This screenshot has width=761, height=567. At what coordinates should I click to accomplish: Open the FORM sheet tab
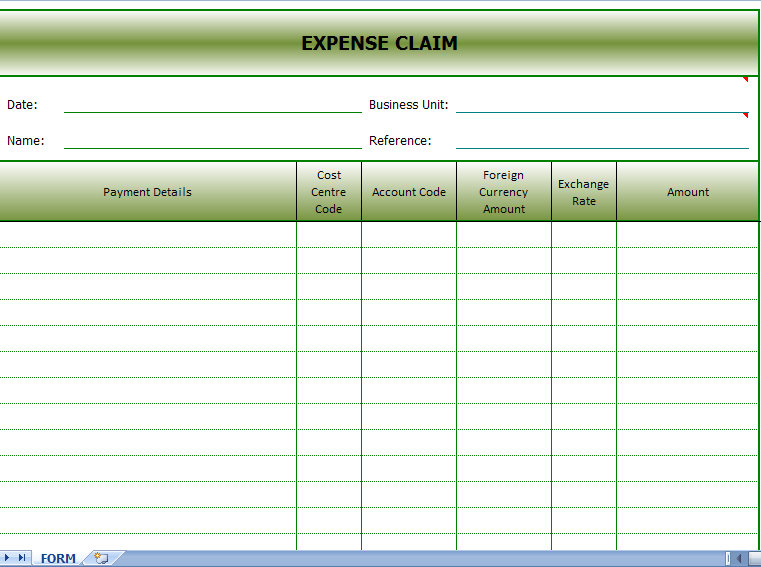[x=58, y=558]
